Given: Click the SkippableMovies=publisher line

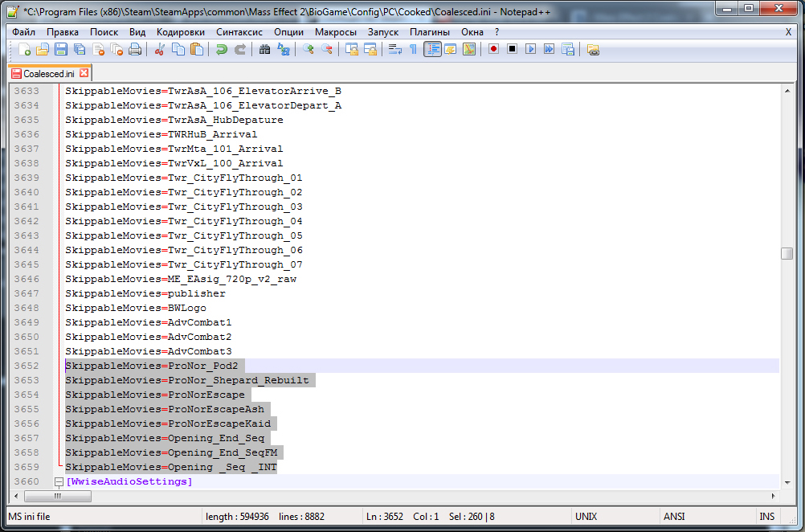Looking at the screenshot, I should coord(145,294).
